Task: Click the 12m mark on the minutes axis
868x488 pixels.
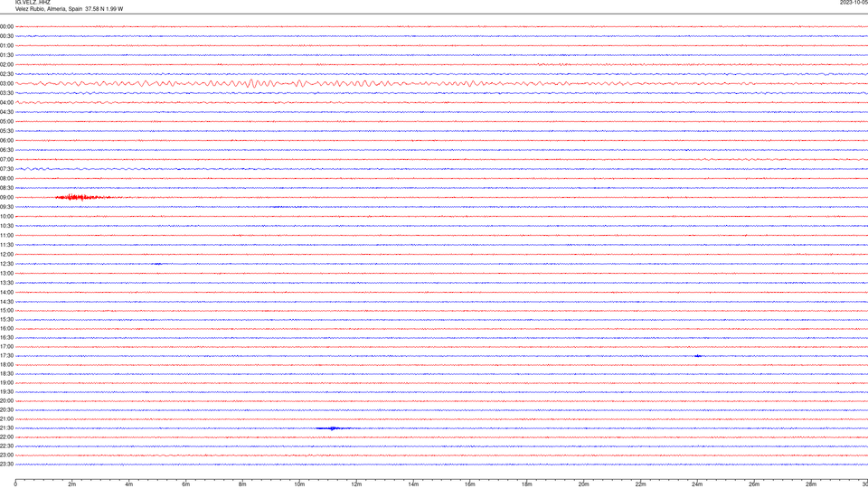Action: (x=356, y=484)
